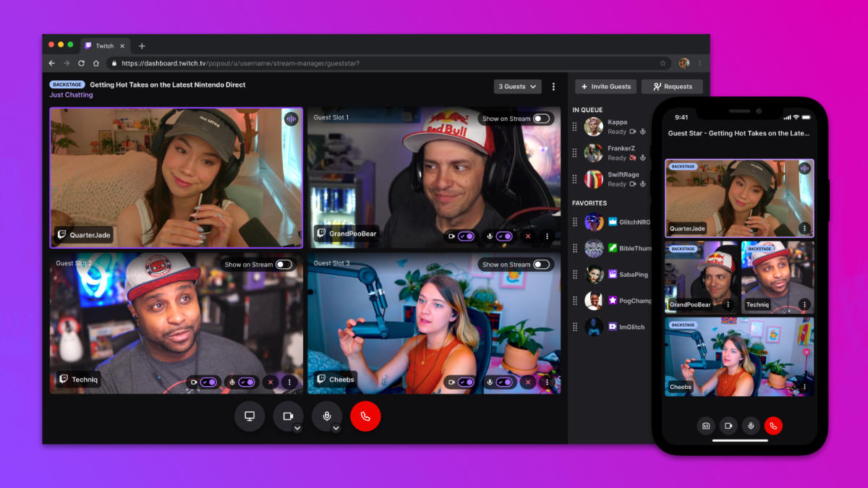
Task: Click the microphone button in the bottom call bar
Action: [327, 416]
